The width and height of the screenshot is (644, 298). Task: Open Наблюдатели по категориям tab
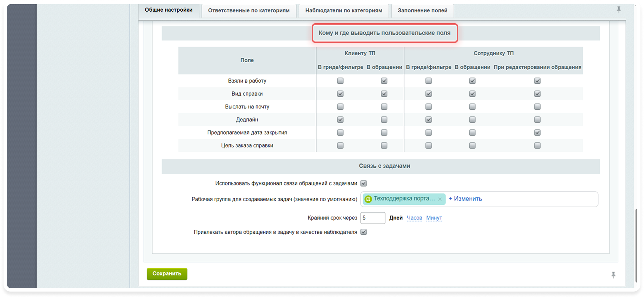343,11
